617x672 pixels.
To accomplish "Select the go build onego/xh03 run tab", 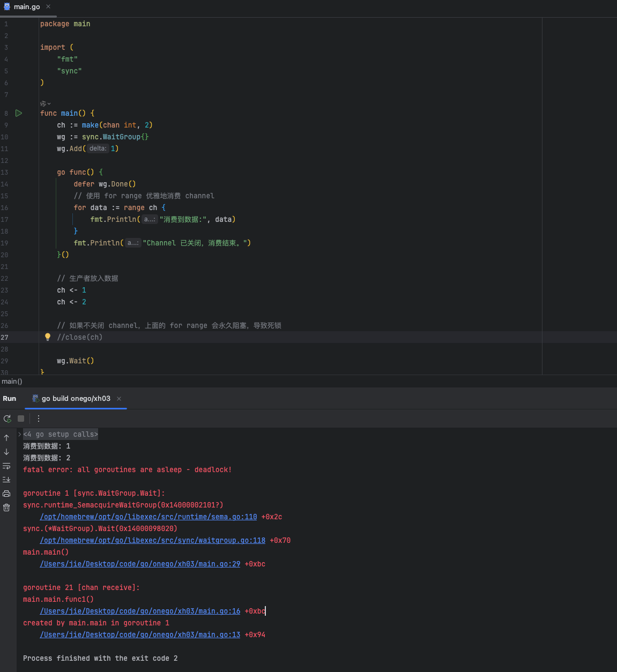I will point(76,399).
